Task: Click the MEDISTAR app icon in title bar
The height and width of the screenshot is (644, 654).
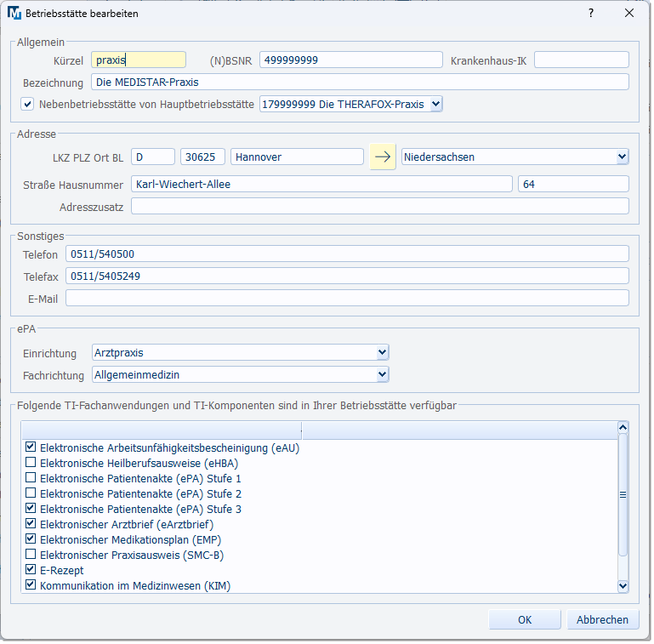Action: tap(14, 14)
